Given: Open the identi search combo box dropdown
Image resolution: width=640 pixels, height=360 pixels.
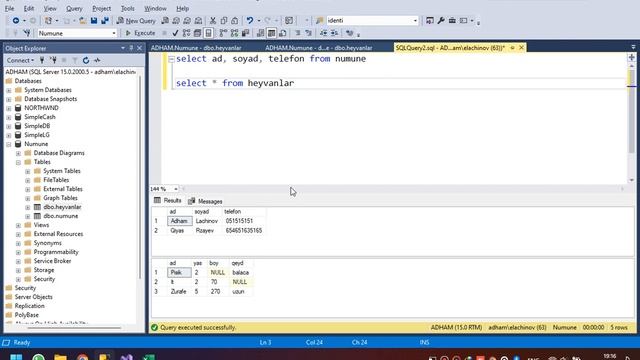Looking at the screenshot, I should (x=415, y=20).
